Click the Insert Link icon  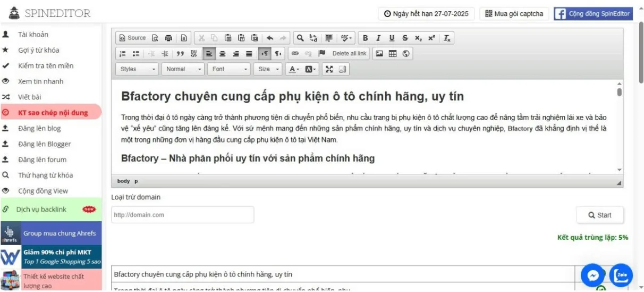[x=295, y=53]
